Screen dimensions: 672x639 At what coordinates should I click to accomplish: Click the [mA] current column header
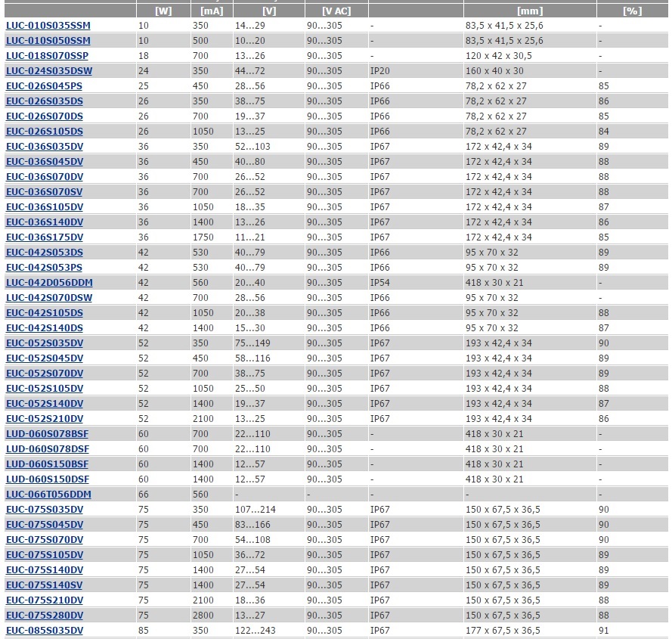(x=212, y=11)
